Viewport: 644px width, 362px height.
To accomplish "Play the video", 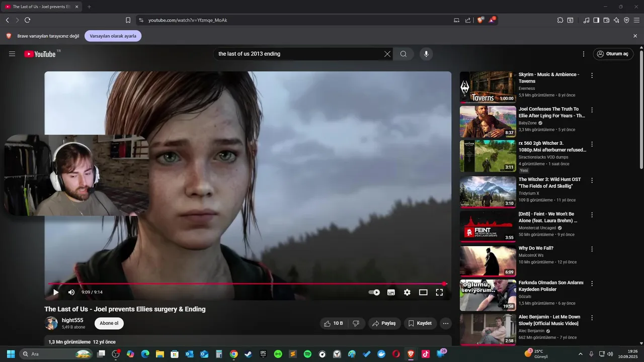I will click(x=56, y=292).
